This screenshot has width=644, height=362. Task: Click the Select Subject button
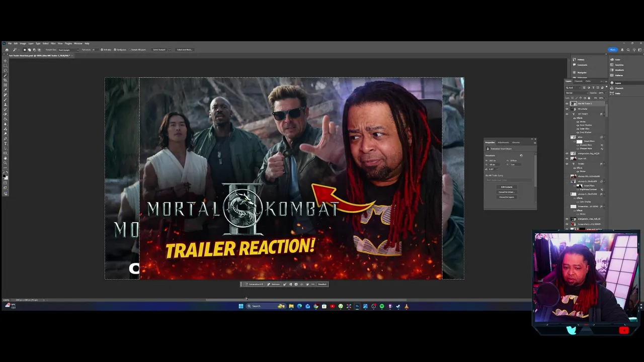159,50
